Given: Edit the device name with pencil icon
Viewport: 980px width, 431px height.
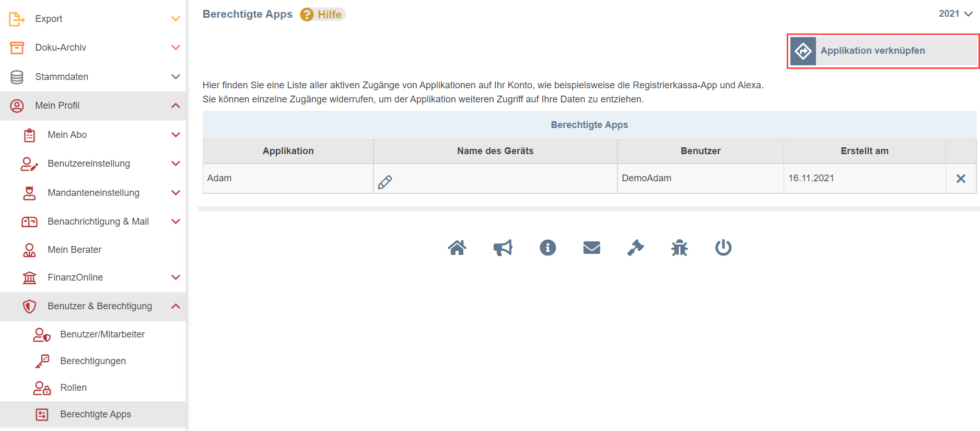Looking at the screenshot, I should 385,182.
